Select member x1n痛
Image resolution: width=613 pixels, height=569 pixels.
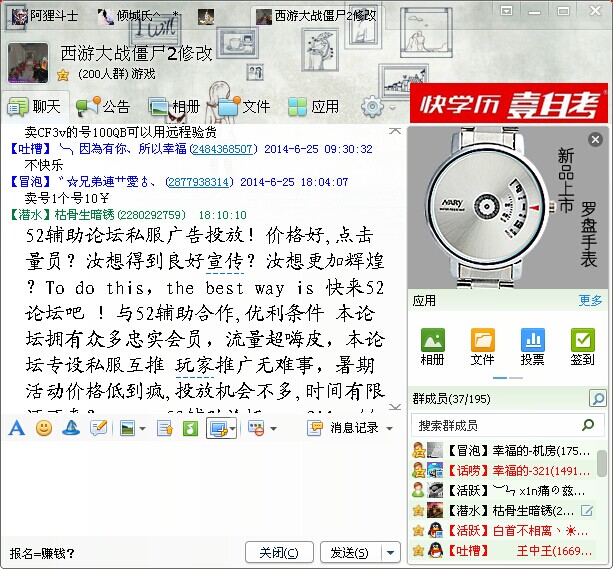502,490
